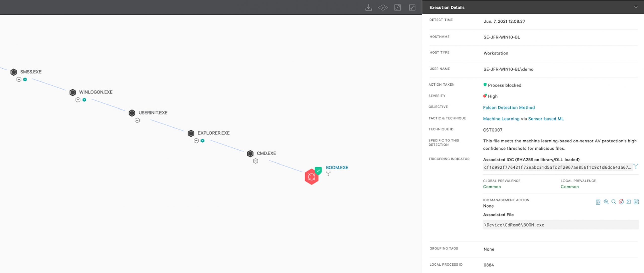Toggle the teal indicator under WINLOGON.EXE

point(84,100)
